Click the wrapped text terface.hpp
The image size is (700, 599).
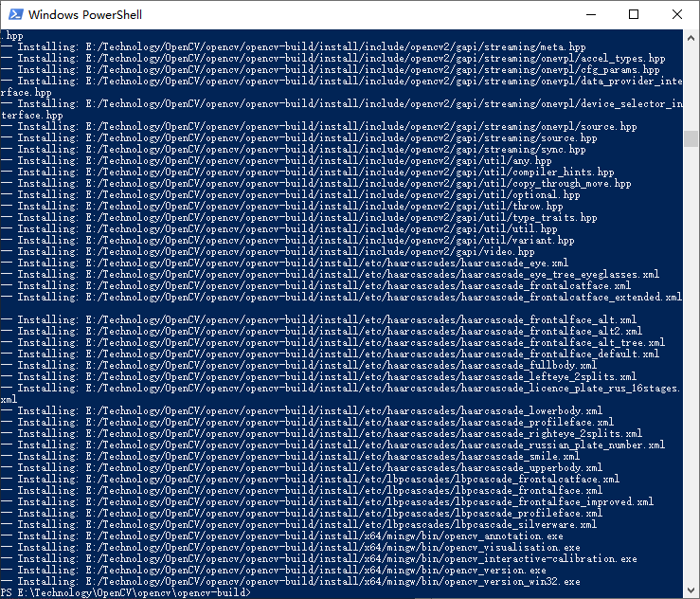[31, 115]
